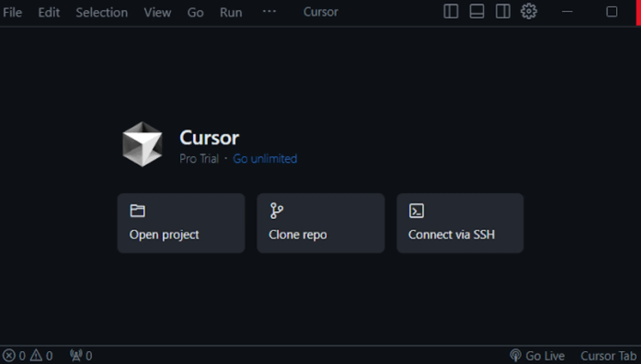Toggle the primary sidebar layout icon
Screen dimensions: 641x364
451,12
